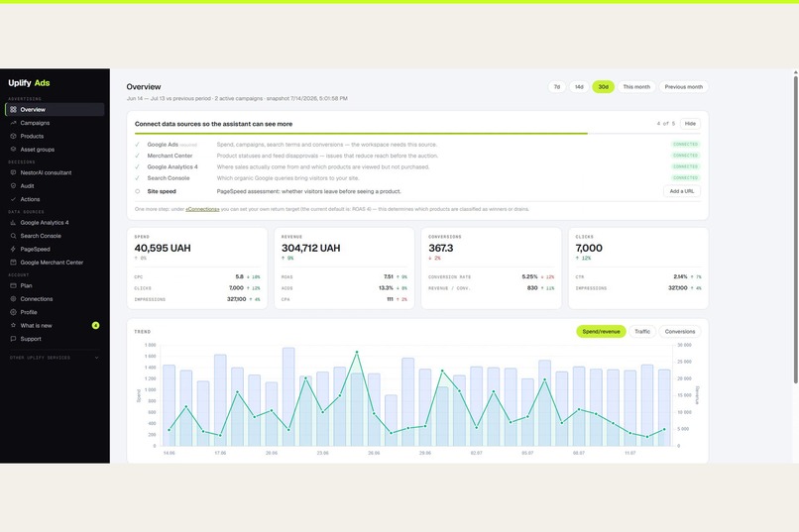
Task: Open Audit in the sidebar
Action: click(56, 186)
